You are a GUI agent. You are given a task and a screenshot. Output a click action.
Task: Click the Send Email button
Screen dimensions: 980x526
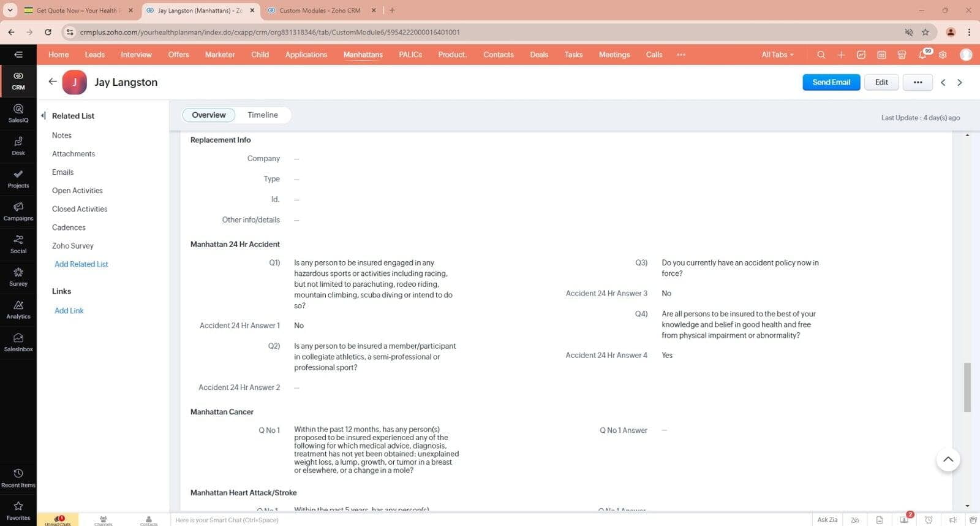831,82
